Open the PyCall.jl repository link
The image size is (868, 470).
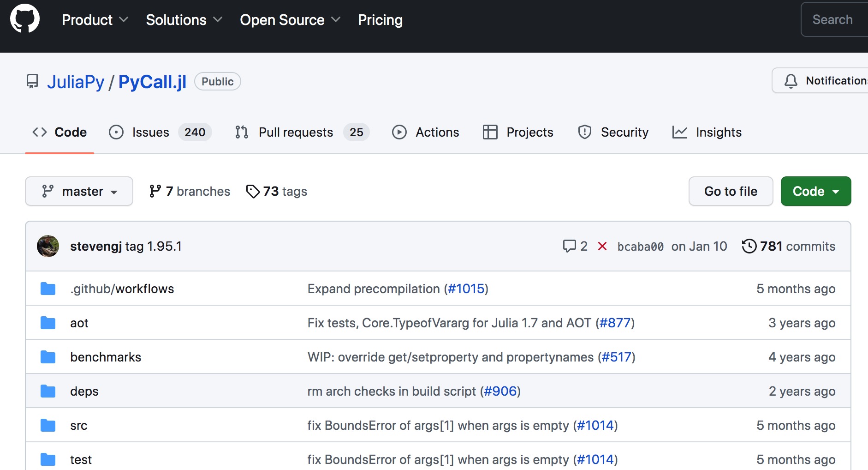(x=152, y=82)
